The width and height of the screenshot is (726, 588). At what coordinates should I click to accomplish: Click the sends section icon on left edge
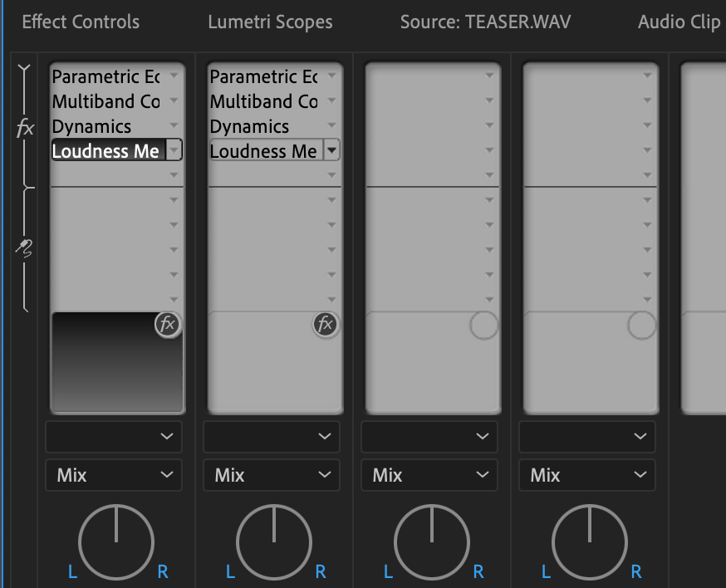(x=26, y=247)
